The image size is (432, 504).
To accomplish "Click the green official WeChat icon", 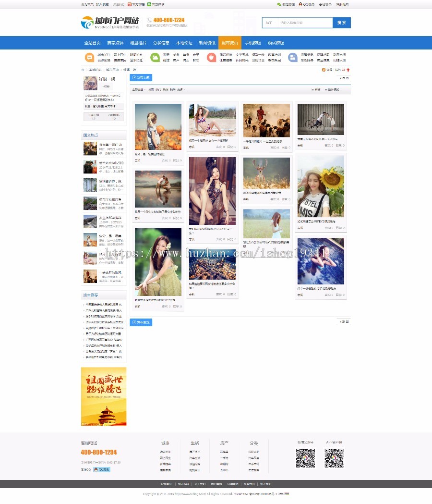I will tap(149, 4).
